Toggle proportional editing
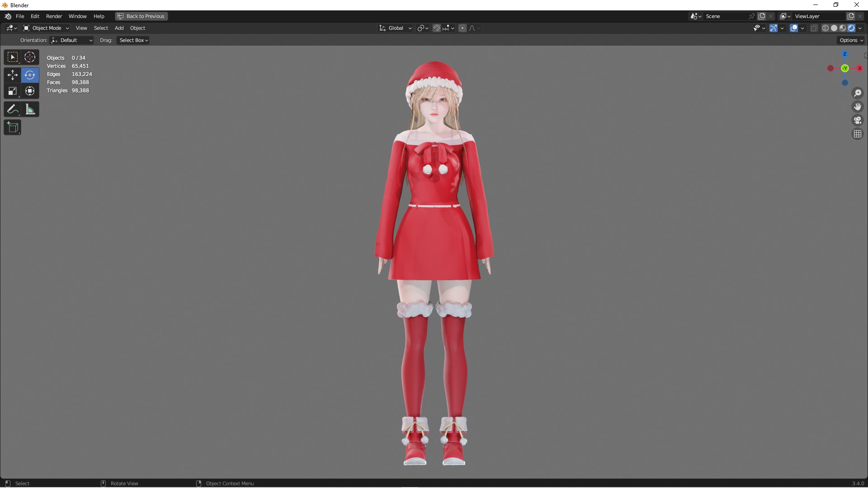This screenshot has height=488, width=868. tap(462, 28)
